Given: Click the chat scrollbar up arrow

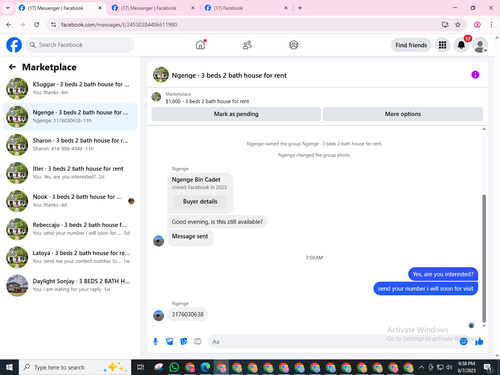Looking at the screenshot, I should coord(484,129).
